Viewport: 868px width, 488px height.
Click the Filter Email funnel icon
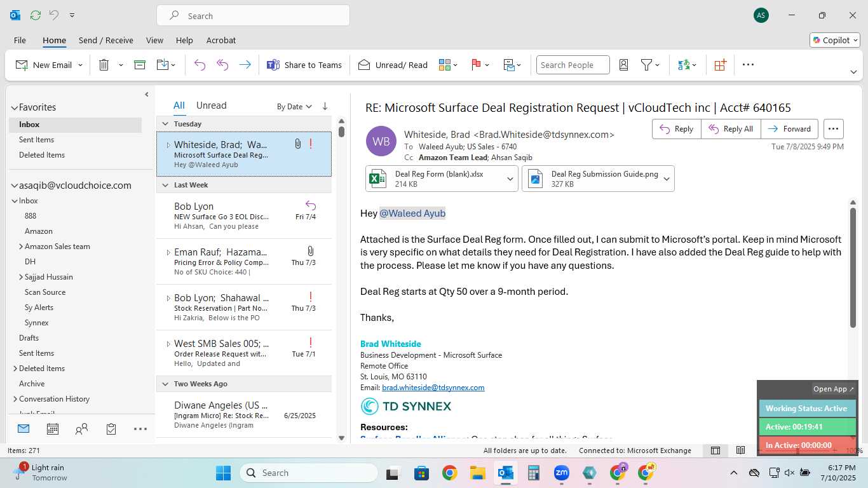click(x=646, y=65)
